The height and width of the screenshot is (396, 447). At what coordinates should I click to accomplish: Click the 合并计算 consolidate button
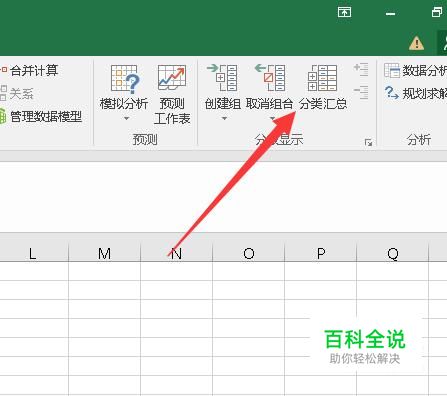pos(29,70)
